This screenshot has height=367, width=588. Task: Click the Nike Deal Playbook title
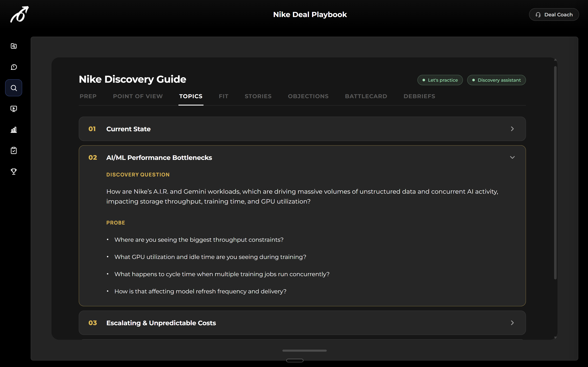[x=310, y=14]
